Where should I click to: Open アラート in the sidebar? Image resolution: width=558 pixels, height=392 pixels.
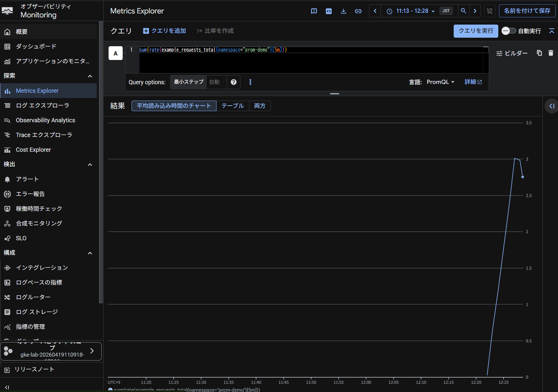tap(49, 179)
